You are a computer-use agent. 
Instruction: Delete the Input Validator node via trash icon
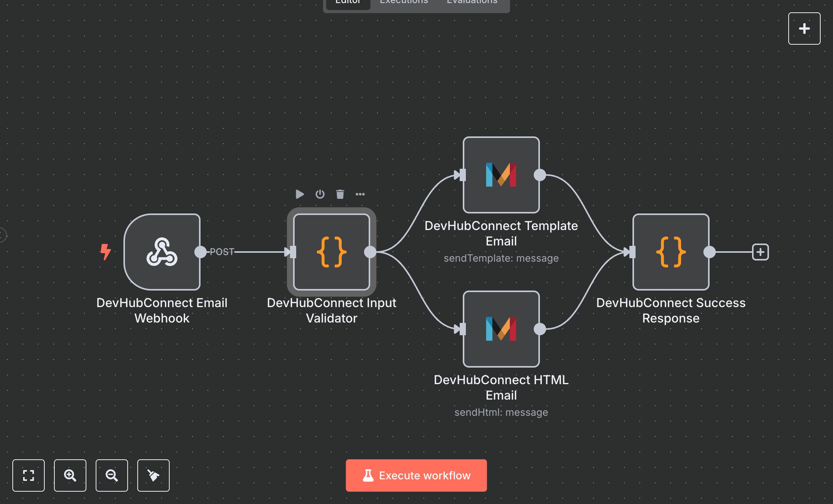coord(340,194)
